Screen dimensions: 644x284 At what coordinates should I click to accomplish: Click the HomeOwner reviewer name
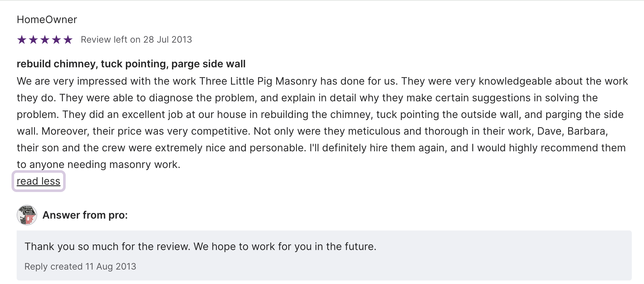47,20
